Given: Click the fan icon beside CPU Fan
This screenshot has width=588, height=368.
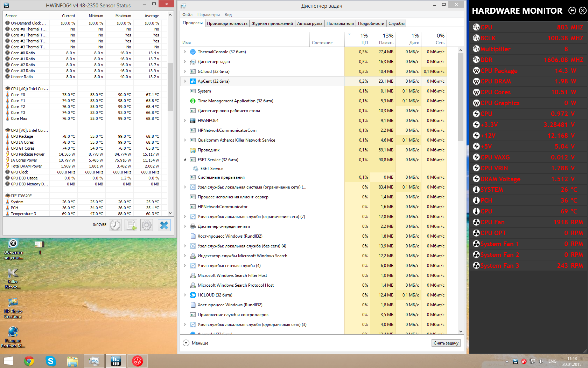Looking at the screenshot, I should pos(476,222).
